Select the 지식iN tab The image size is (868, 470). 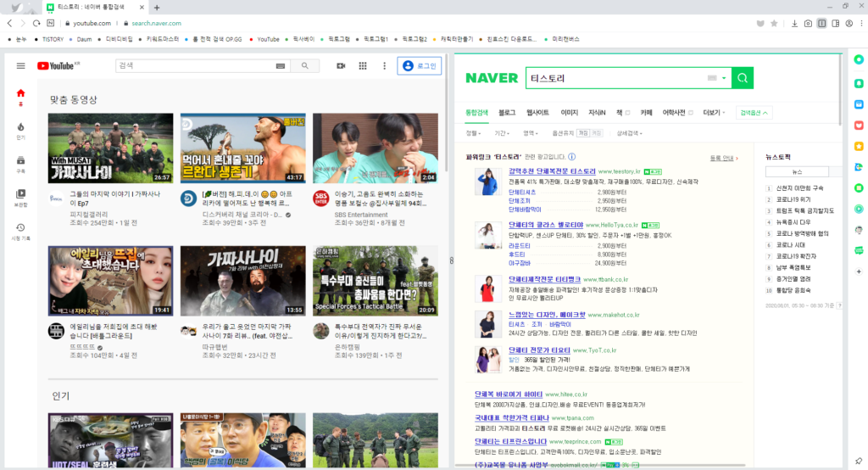click(597, 113)
